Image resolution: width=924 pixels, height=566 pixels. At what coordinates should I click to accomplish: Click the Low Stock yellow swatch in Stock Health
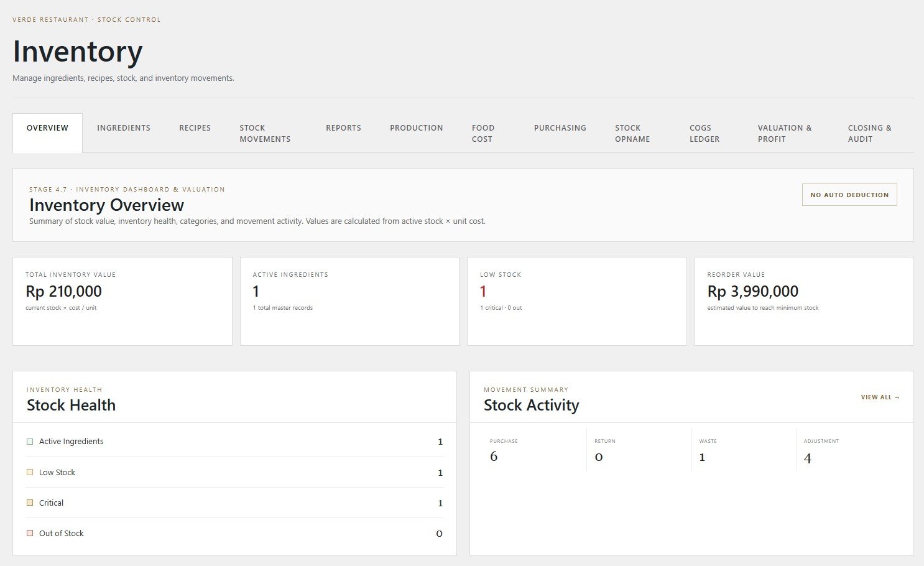point(30,473)
